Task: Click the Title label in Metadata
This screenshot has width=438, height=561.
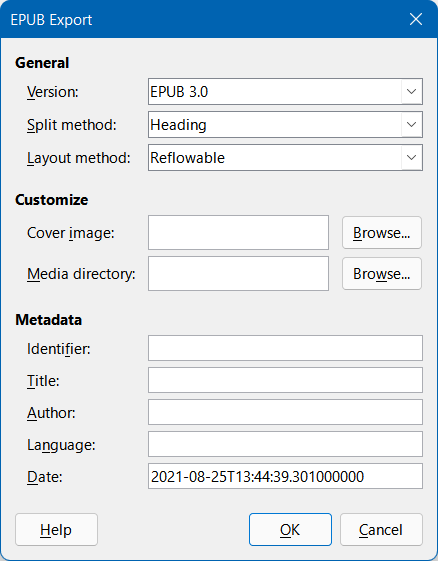Action: click(43, 381)
